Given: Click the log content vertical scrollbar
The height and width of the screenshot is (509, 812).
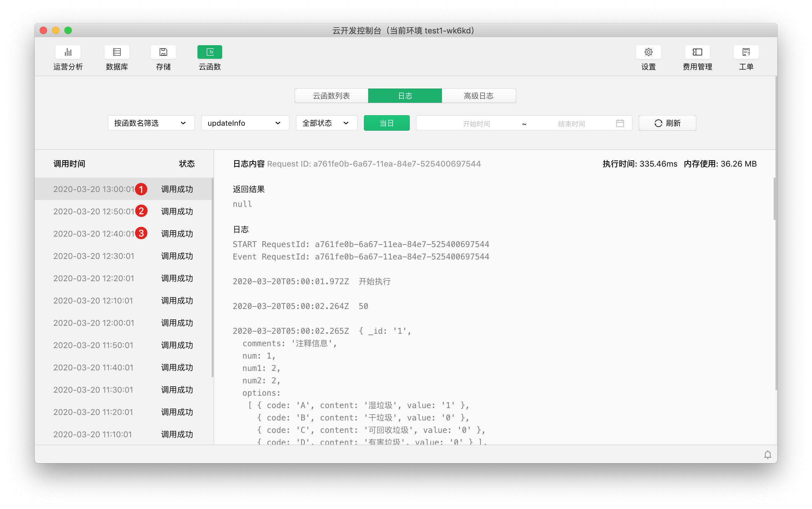Looking at the screenshot, I should pyautogui.click(x=774, y=199).
